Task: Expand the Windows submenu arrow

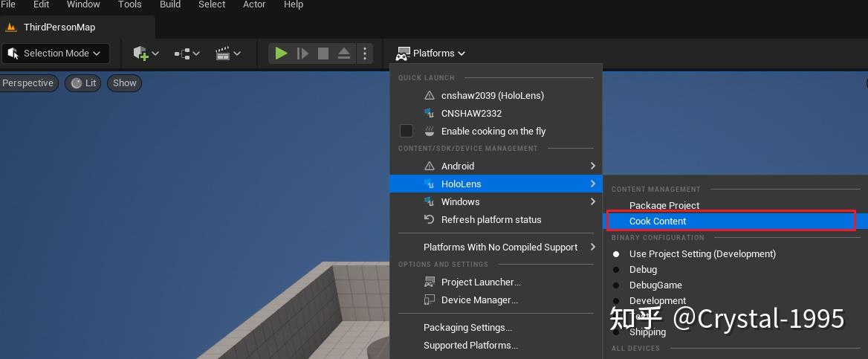Action: [592, 201]
